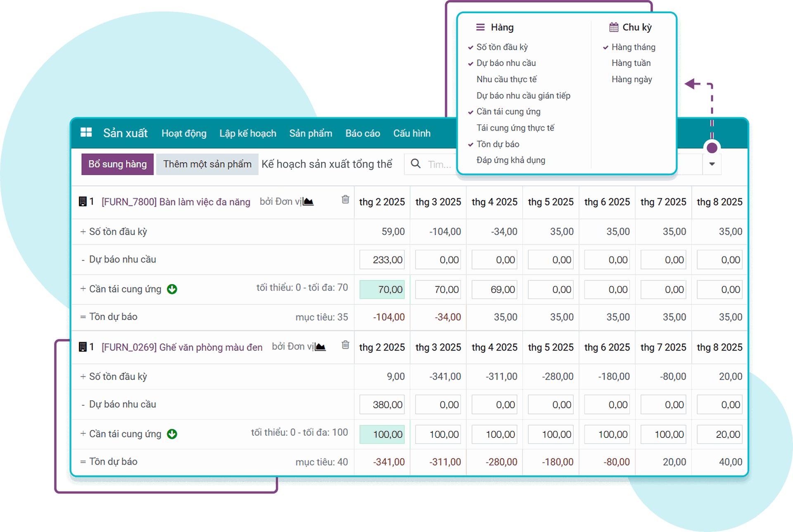This screenshot has height=532, width=793.
Task: Click company building icon beside FURN_7800
Action: click(83, 202)
